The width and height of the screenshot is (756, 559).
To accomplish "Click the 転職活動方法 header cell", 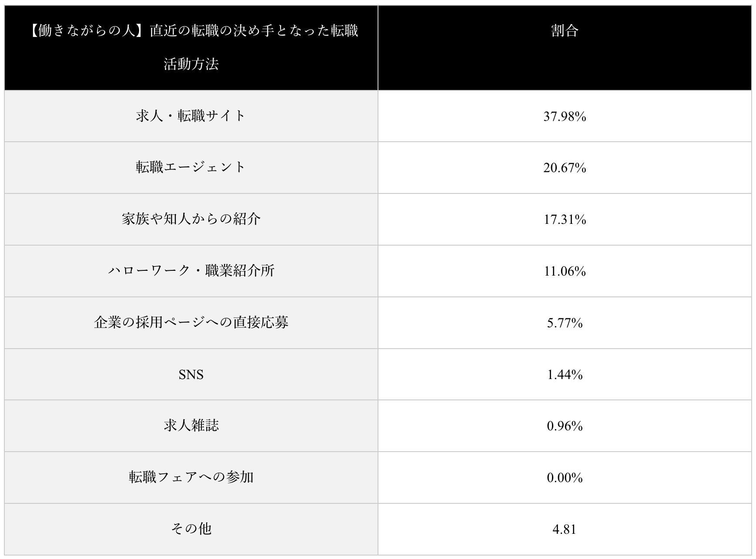I will tap(191, 47).
